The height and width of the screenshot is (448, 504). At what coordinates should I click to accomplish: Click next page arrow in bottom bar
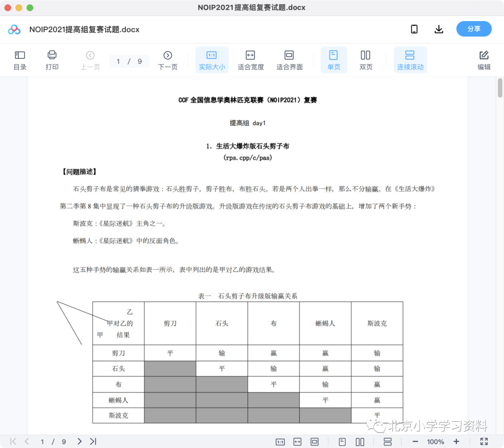(79, 441)
